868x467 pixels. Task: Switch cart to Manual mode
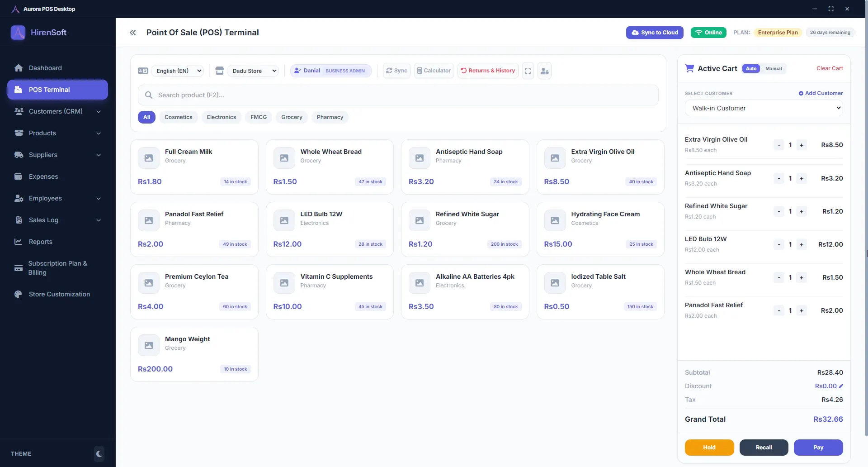(x=774, y=68)
